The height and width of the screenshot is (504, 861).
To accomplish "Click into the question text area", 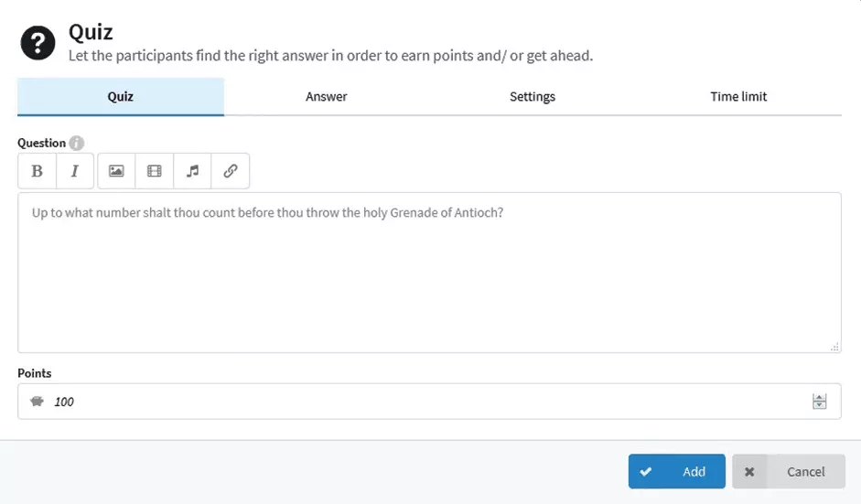I will point(429,273).
